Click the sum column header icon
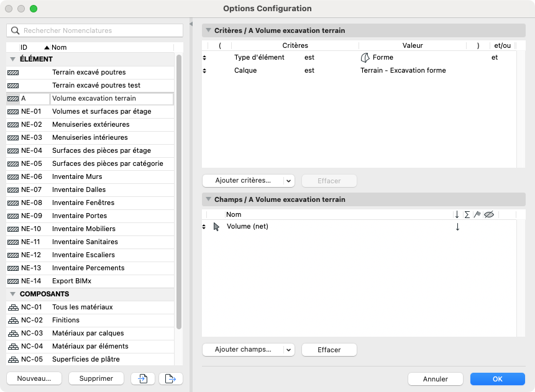 [467, 214]
